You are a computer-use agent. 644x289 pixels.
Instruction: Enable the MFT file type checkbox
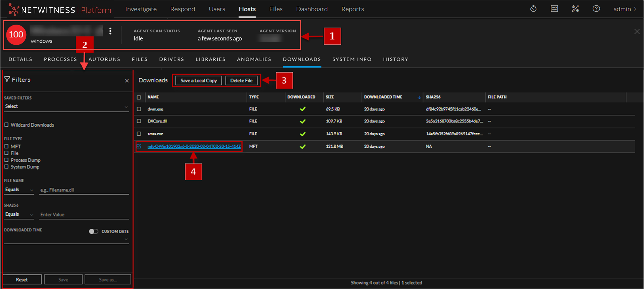tap(7, 146)
